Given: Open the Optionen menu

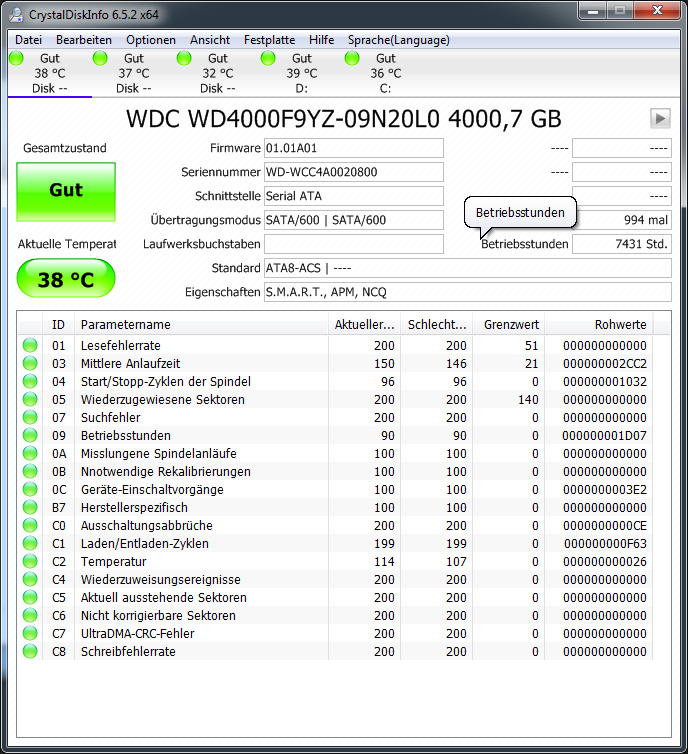Looking at the screenshot, I should 150,40.
